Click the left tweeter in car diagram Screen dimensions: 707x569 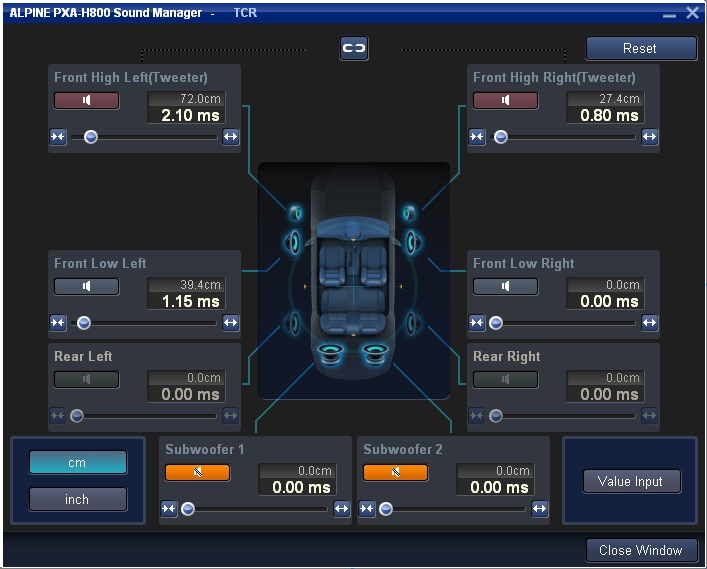296,213
